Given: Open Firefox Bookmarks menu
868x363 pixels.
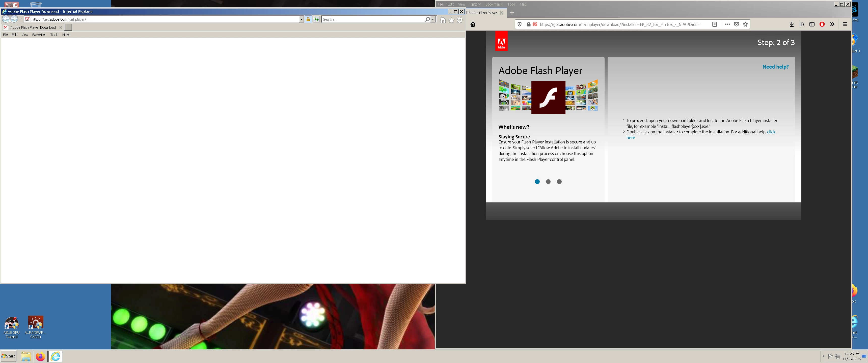Looking at the screenshot, I should click(494, 4).
